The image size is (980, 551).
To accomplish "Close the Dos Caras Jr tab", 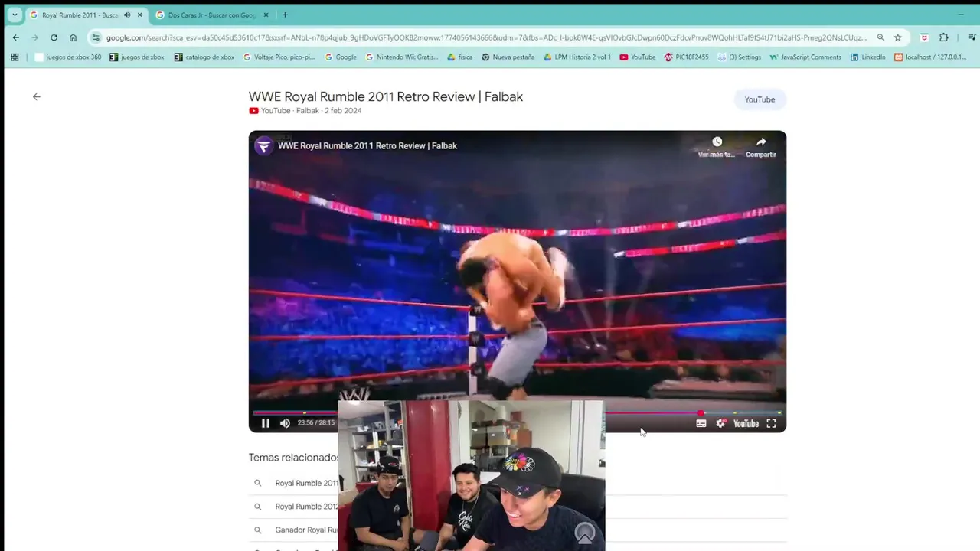I will [266, 15].
